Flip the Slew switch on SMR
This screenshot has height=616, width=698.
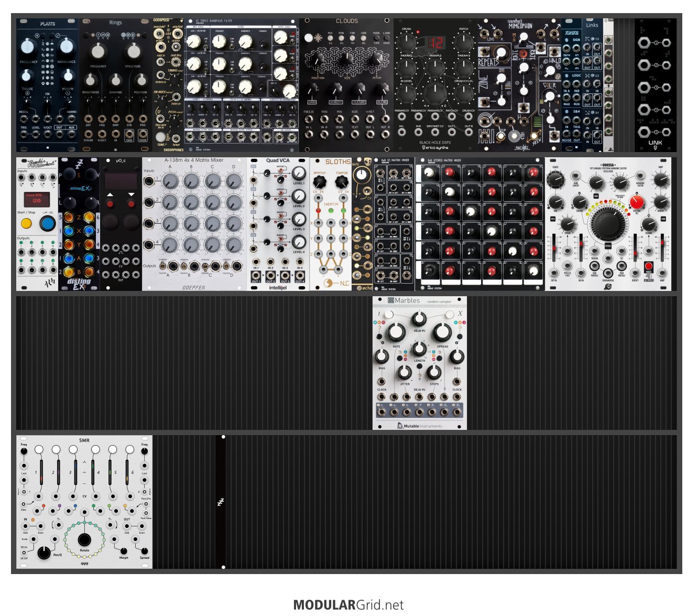(24, 504)
